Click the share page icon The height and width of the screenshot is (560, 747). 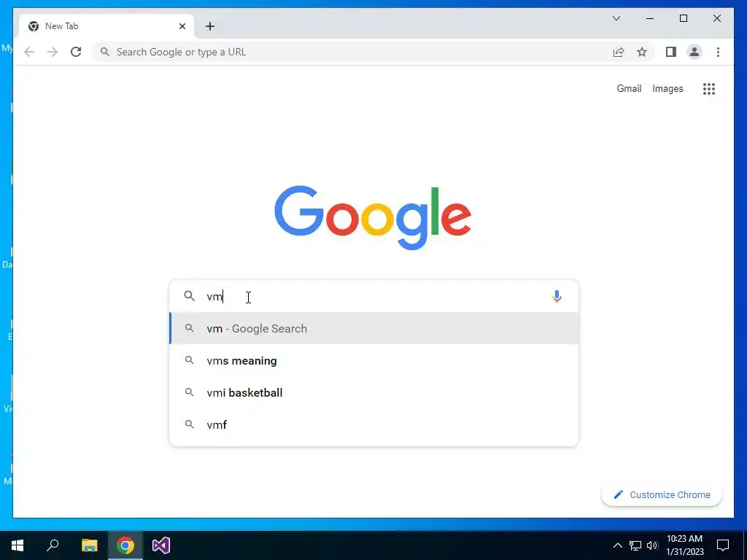pyautogui.click(x=619, y=52)
